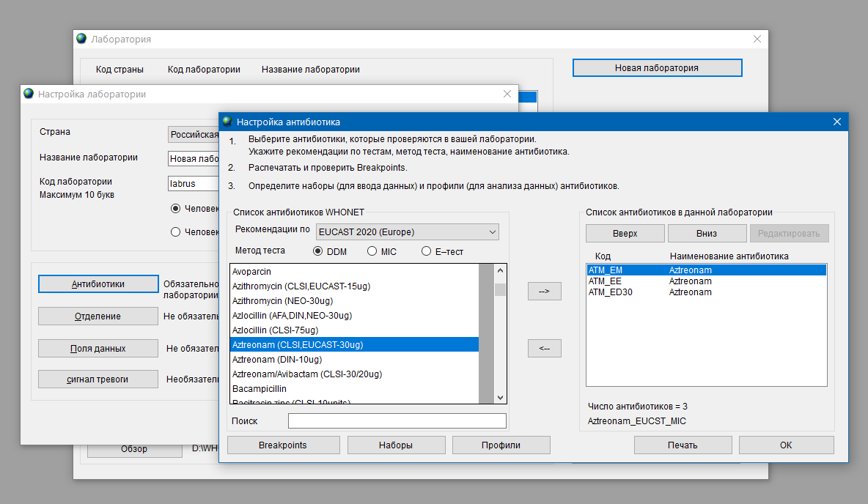Click the Поля данных button
868x504 pixels.
click(x=98, y=349)
